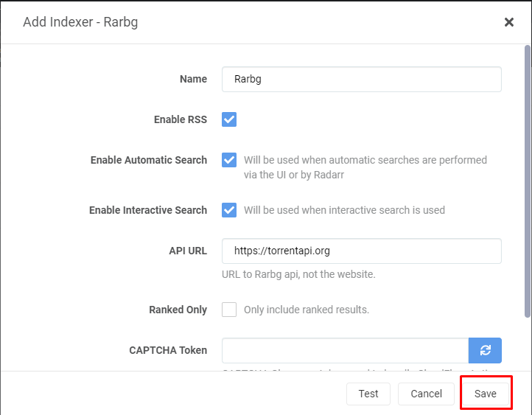Click the 'Enable Automatic Search' label
The width and height of the screenshot is (532, 415).
point(149,160)
